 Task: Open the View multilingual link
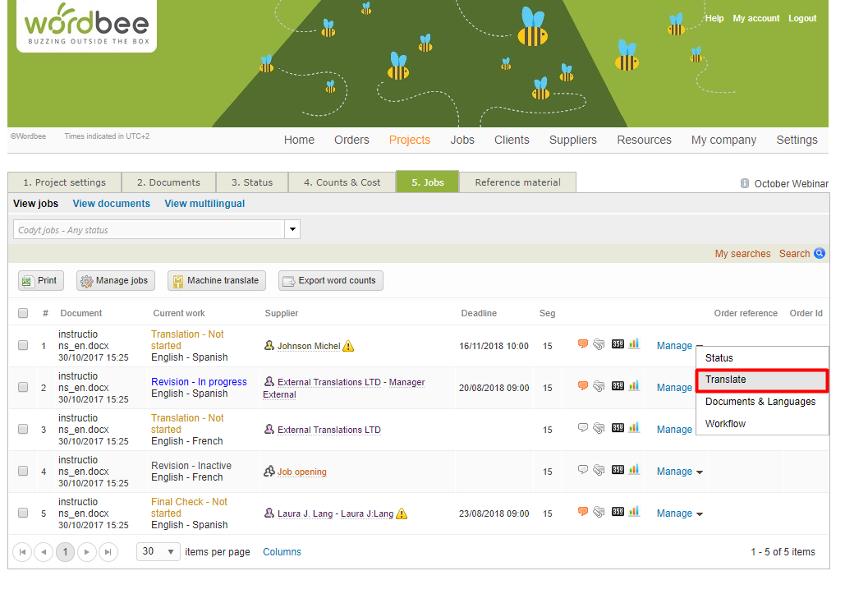(204, 204)
